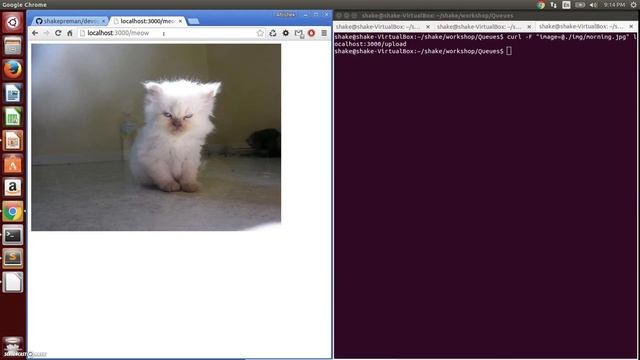Open the sound volume indicator
This screenshot has width=640, height=360.
pos(593,5)
